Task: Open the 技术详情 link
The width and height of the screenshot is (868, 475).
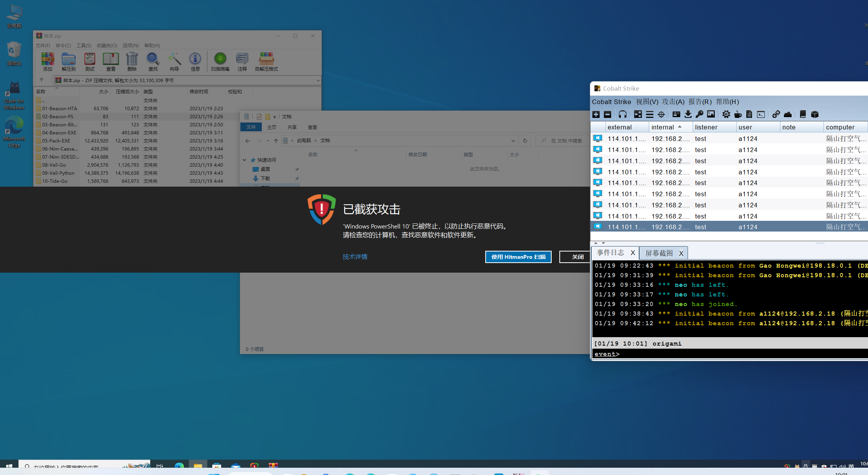Action: (355, 257)
